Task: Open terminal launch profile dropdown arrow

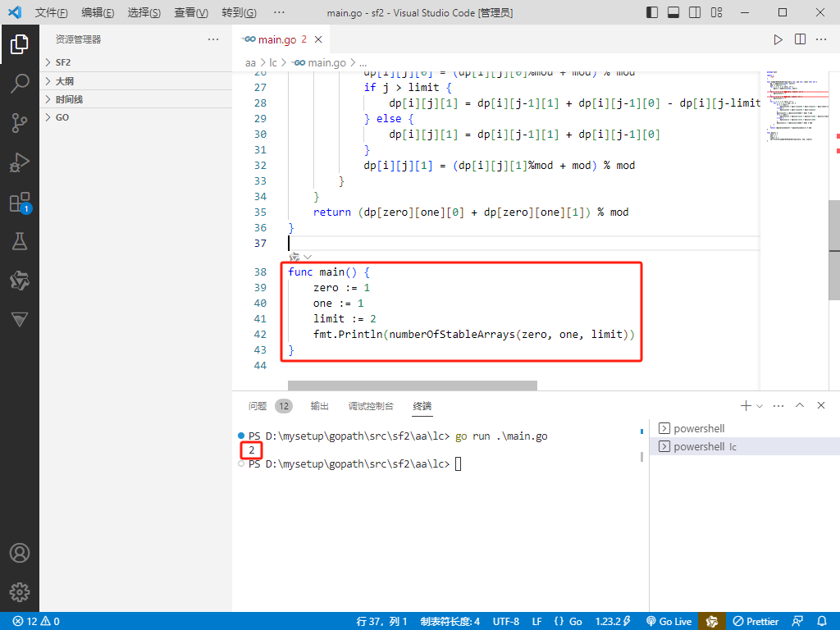Action: click(x=759, y=406)
